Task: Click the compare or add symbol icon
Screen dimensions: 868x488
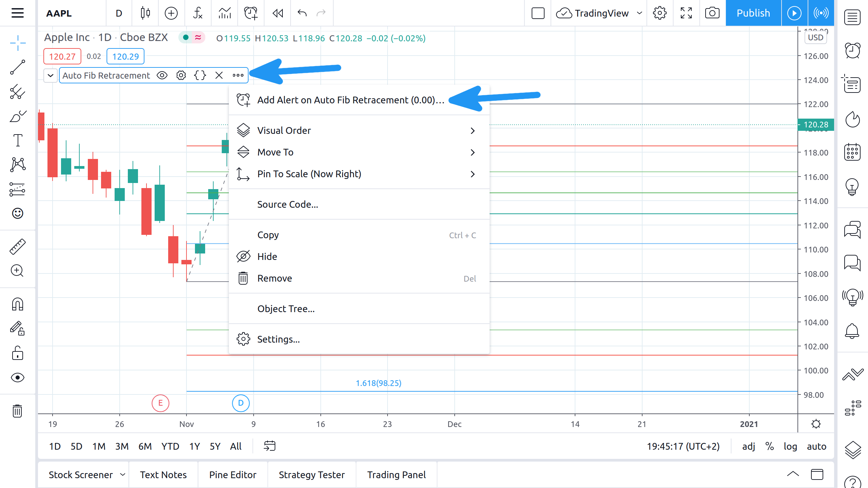Action: [171, 13]
